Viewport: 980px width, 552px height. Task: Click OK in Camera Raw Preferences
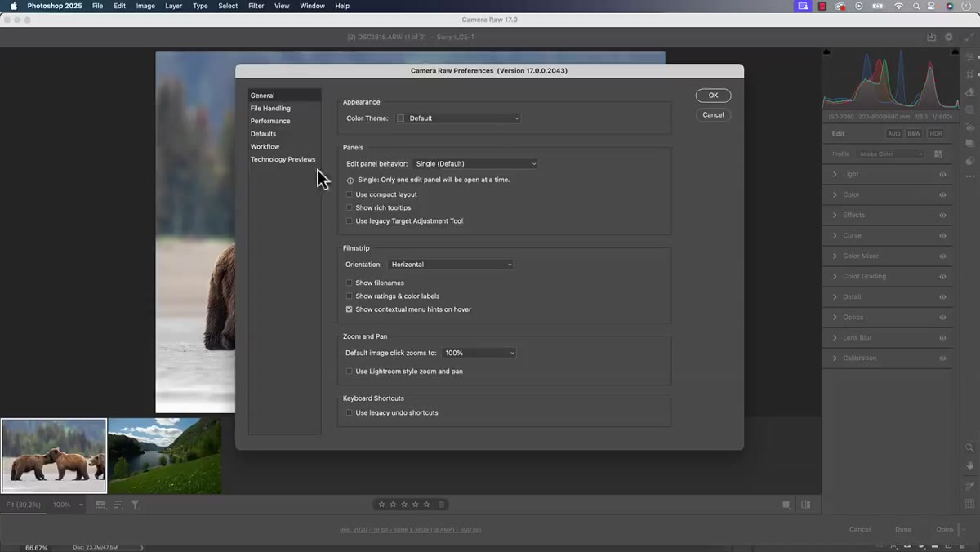(x=713, y=96)
